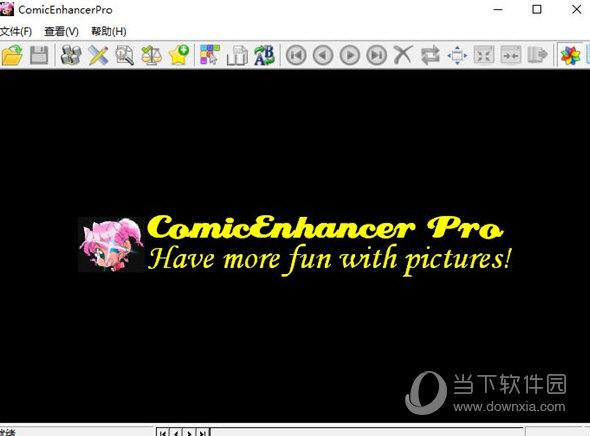Open the 查看(V) menu
Image resolution: width=590 pixels, height=436 pixels.
pos(61,32)
